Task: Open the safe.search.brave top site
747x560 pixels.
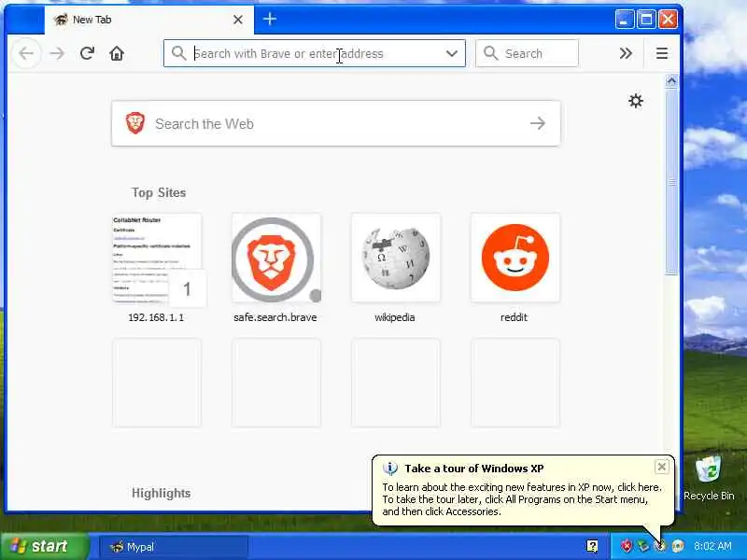Action: [275, 268]
